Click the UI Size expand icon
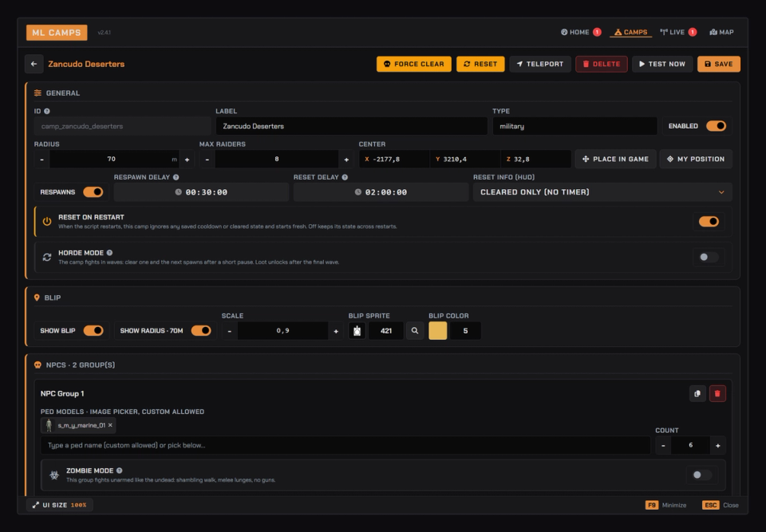 tap(36, 505)
